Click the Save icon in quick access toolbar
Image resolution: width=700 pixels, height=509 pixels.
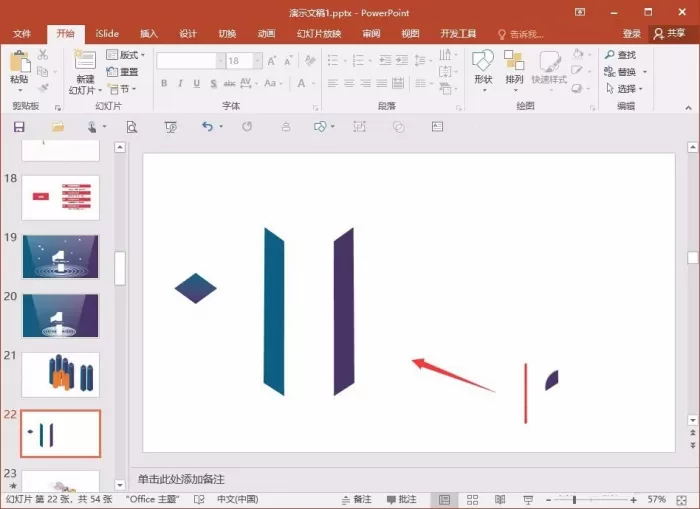pyautogui.click(x=19, y=127)
